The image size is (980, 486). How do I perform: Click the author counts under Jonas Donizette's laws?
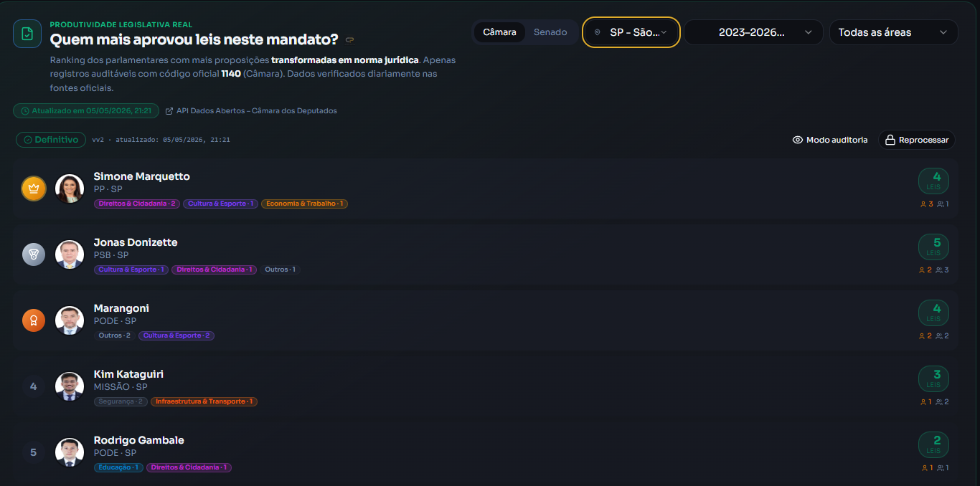pyautogui.click(x=934, y=270)
